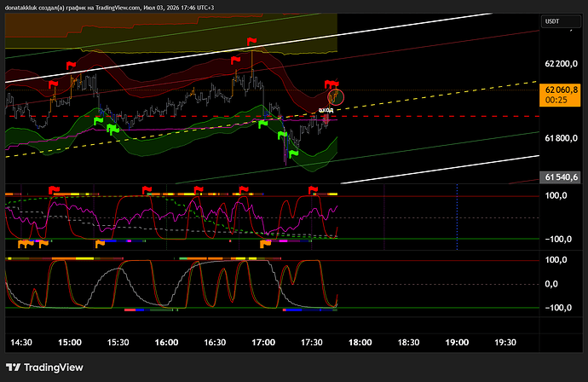Click the orange flag near 17:00 in the oscillator pane
Screen dimensions: 588x382
coord(265,244)
